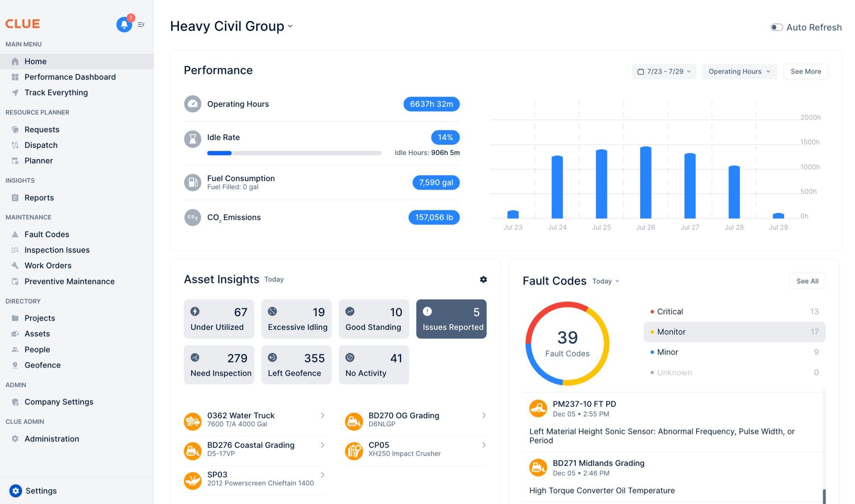The width and height of the screenshot is (855, 504).
Task: Open Reports under Insights
Action: 39,197
